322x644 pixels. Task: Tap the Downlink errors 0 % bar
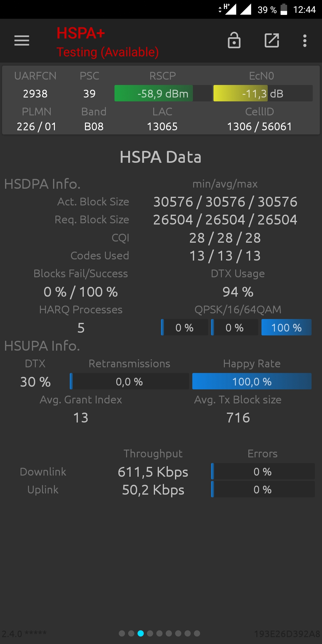pyautogui.click(x=263, y=471)
